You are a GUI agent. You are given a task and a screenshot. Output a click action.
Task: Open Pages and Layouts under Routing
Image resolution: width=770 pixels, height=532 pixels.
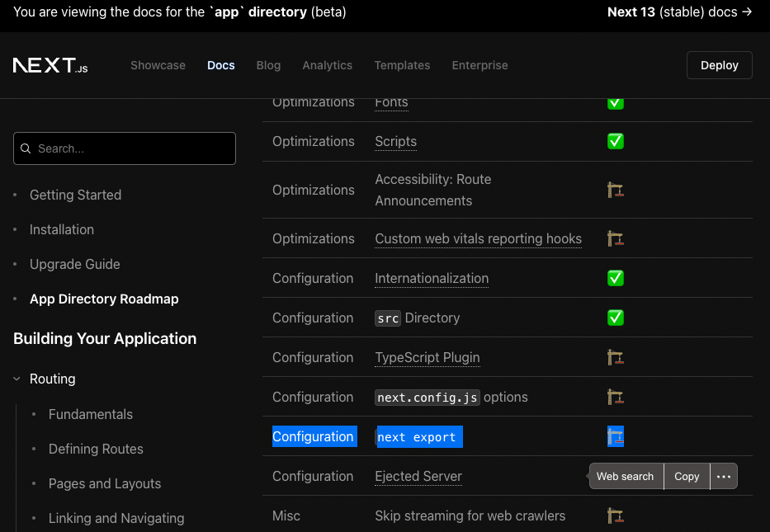(x=105, y=483)
